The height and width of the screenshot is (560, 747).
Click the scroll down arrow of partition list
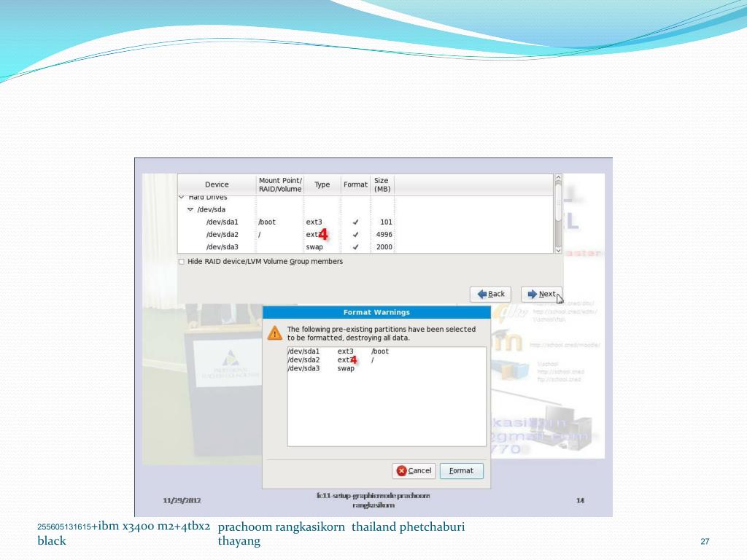coord(558,250)
